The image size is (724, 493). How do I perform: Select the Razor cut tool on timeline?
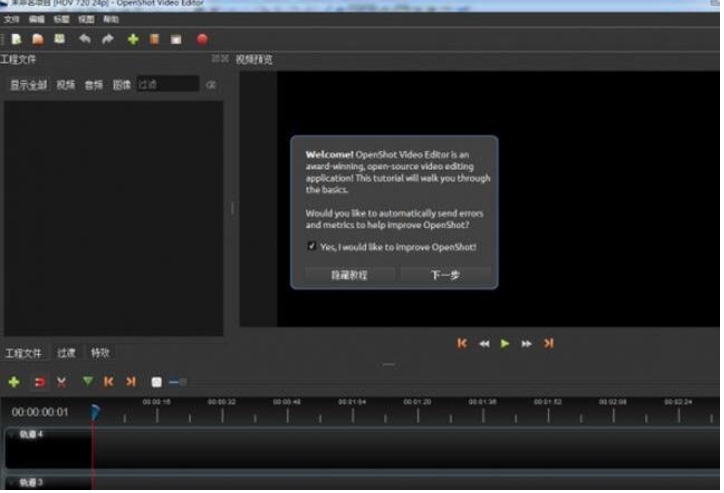coord(62,382)
